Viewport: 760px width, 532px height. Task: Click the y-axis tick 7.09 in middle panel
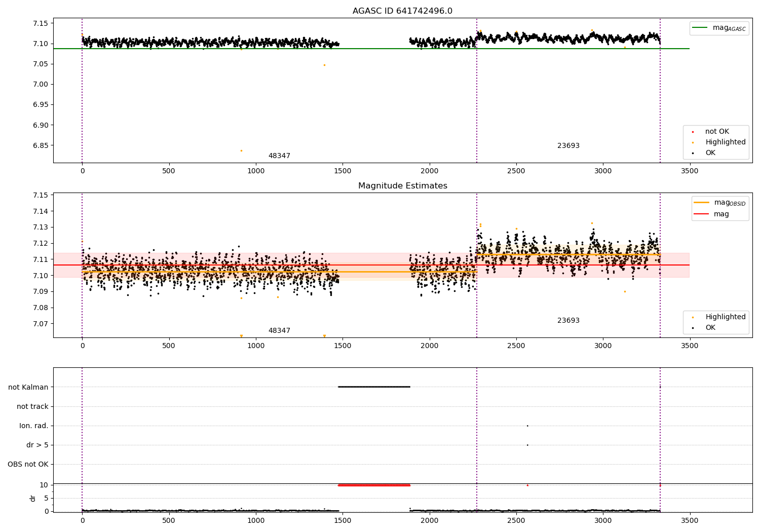click(x=40, y=291)
